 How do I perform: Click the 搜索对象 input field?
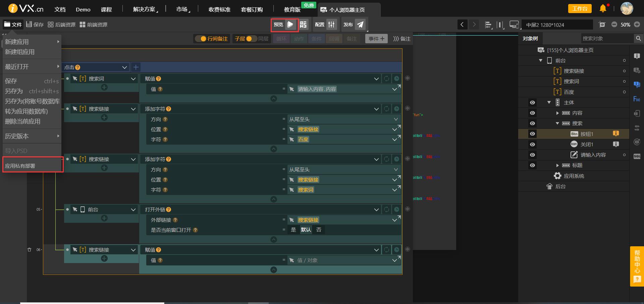(x=607, y=39)
